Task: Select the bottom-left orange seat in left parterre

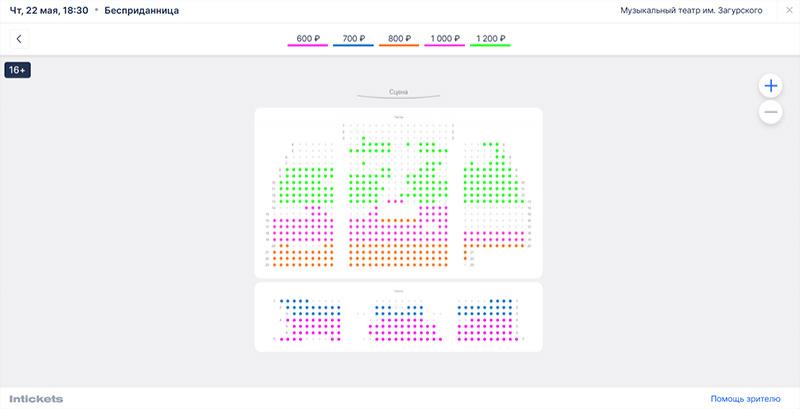Action: coord(274,265)
